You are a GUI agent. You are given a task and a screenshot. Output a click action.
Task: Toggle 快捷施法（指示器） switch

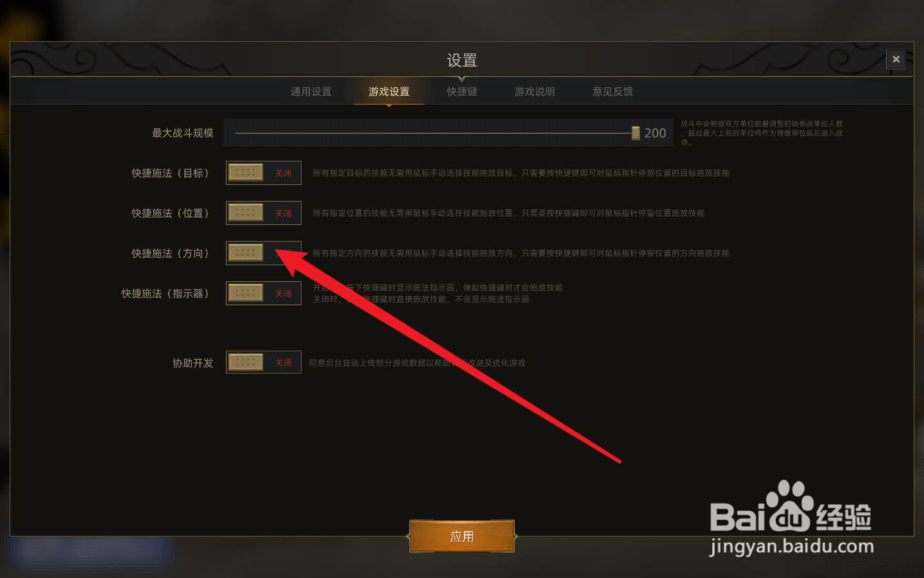[x=264, y=293]
